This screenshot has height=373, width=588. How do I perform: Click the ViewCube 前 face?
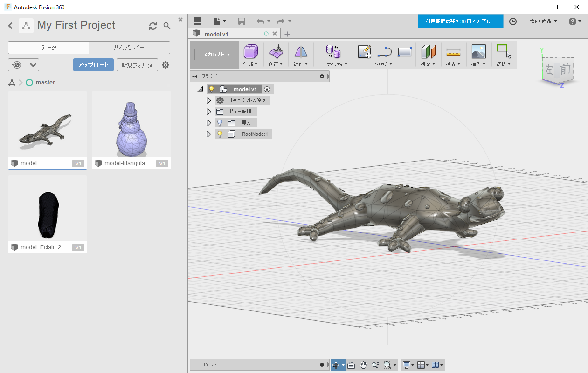click(x=565, y=70)
